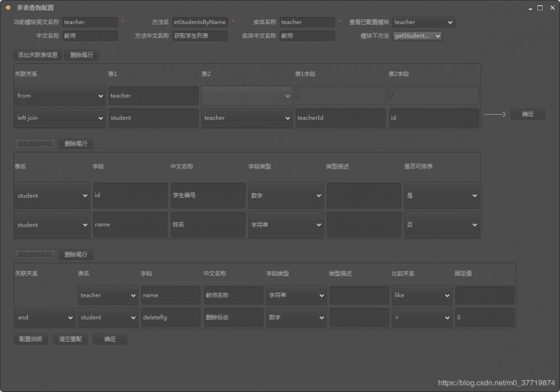Maximize the 多表查询配置 window
560x392 pixels.
[x=540, y=8]
